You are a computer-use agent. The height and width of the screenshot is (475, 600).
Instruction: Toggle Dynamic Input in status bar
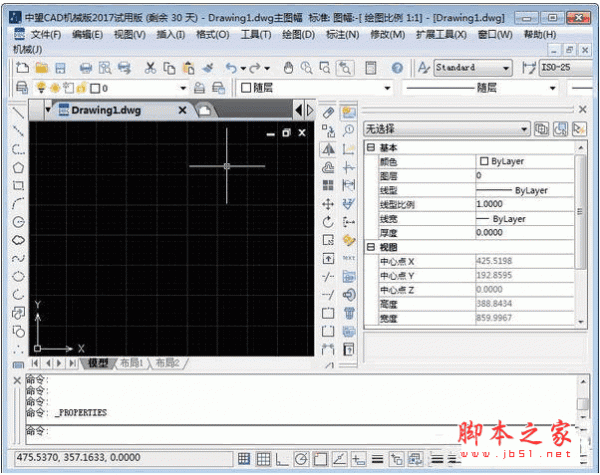tap(359, 459)
